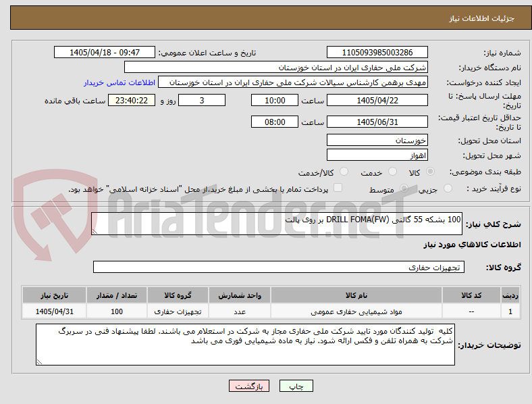Click the unit cell عدد
The image size is (532, 404).
coord(240,311)
